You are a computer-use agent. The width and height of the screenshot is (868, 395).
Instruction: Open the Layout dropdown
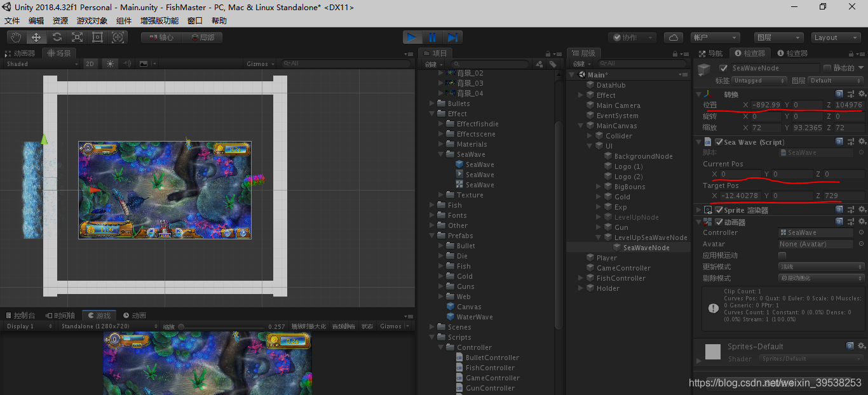(836, 37)
